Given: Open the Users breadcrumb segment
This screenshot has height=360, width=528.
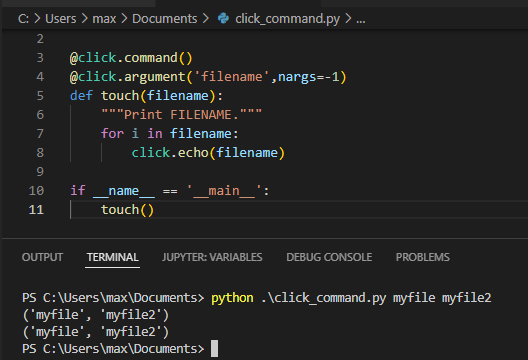Looking at the screenshot, I should pos(61,19).
